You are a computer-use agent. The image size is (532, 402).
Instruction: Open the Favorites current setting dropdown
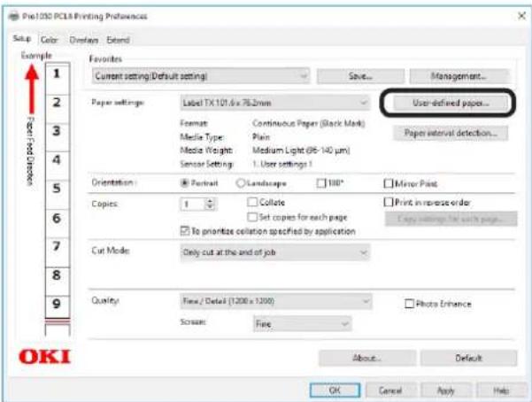click(x=200, y=77)
